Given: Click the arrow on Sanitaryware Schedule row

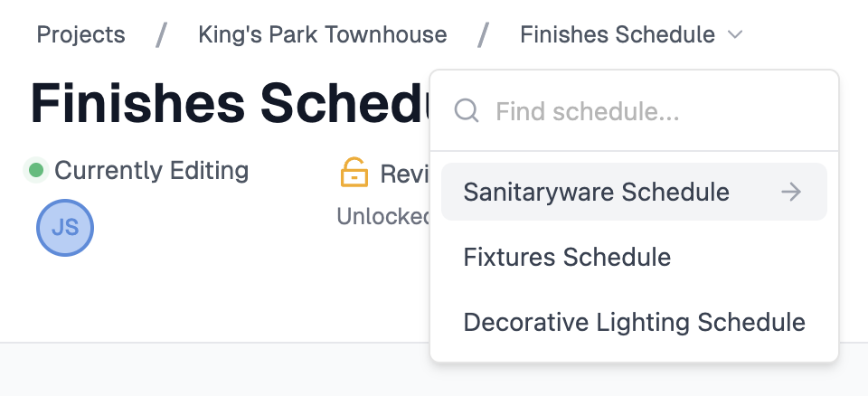Looking at the screenshot, I should click(791, 192).
